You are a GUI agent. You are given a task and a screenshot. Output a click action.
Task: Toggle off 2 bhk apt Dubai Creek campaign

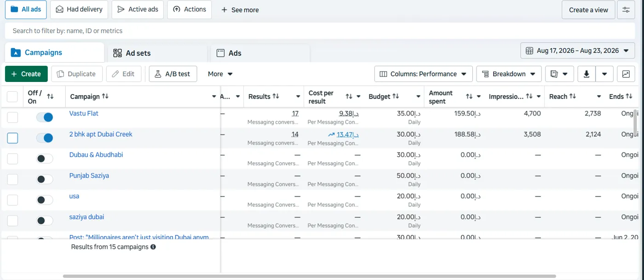click(45, 138)
